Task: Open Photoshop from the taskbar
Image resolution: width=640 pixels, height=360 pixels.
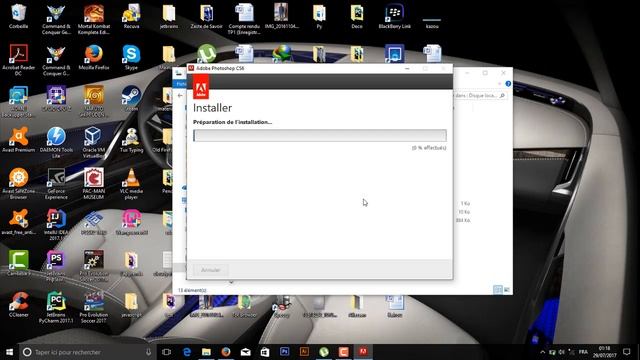Action: (x=284, y=352)
